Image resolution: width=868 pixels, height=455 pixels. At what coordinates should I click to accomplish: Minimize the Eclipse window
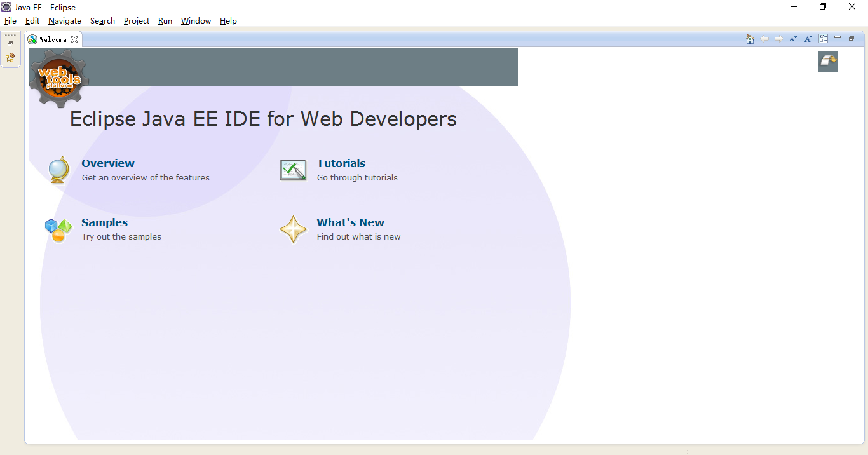(794, 7)
